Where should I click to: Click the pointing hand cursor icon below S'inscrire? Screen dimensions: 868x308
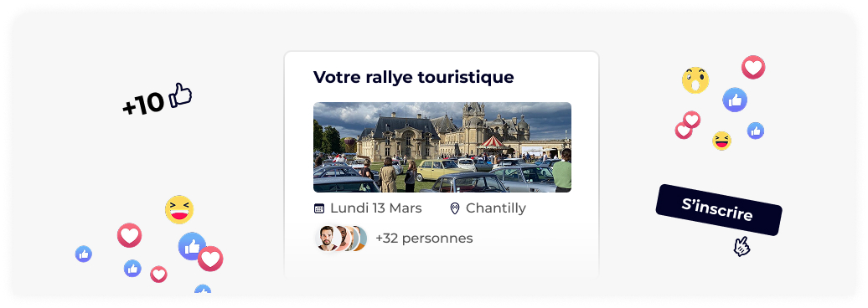pyautogui.click(x=741, y=247)
